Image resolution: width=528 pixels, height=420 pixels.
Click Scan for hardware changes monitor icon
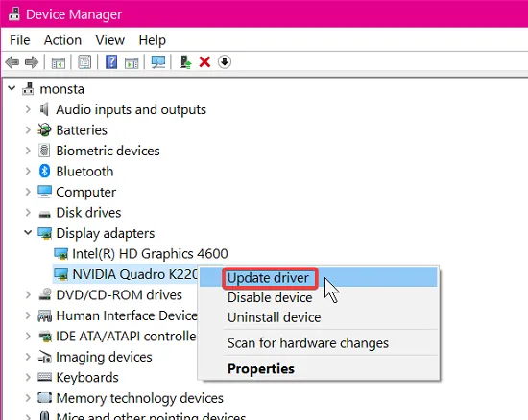158,62
